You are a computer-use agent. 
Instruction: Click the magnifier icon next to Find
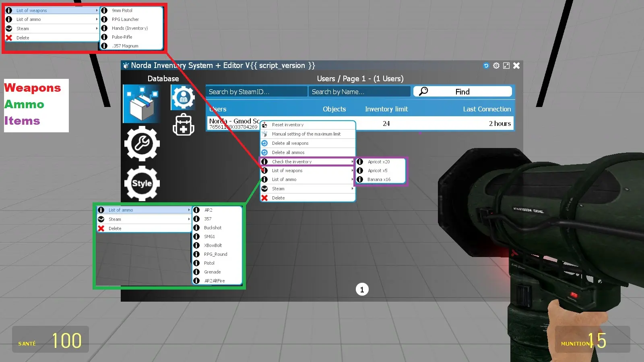pyautogui.click(x=422, y=91)
